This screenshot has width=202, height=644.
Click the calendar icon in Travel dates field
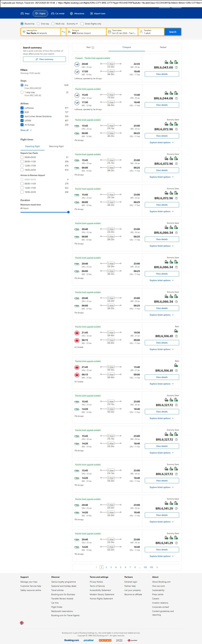coord(109,32)
